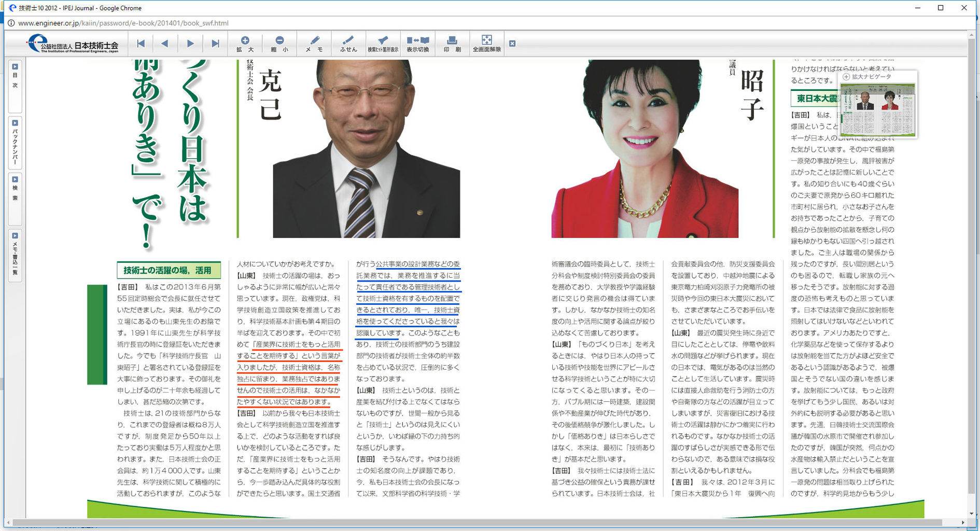This screenshot has width=980, height=531.
Task: Open the メモ・書込一覧 side tab
Action: click(x=15, y=256)
